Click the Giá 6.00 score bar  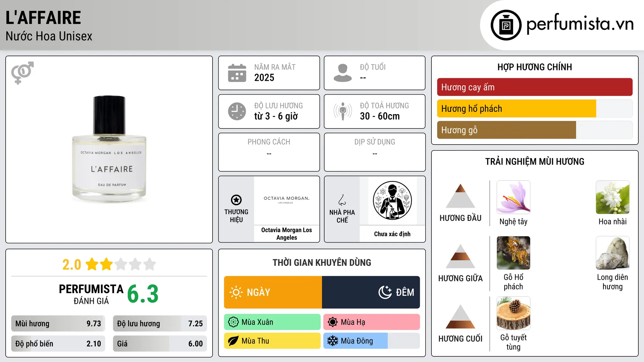pyautogui.click(x=160, y=344)
